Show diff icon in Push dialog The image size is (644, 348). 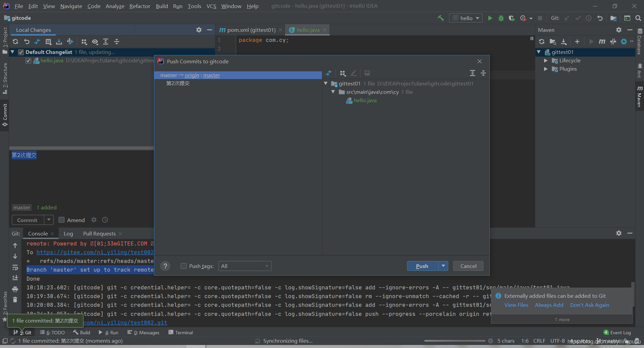(329, 73)
